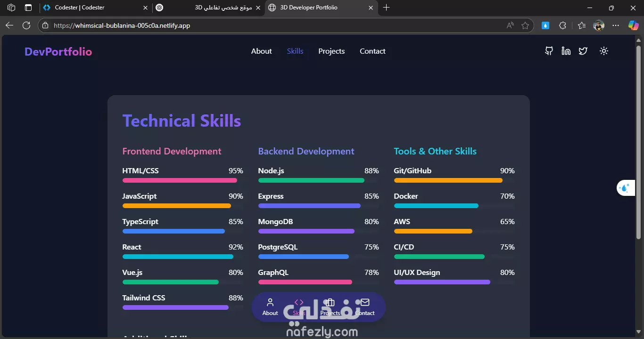Open the blue droplet extension icon

click(545, 25)
